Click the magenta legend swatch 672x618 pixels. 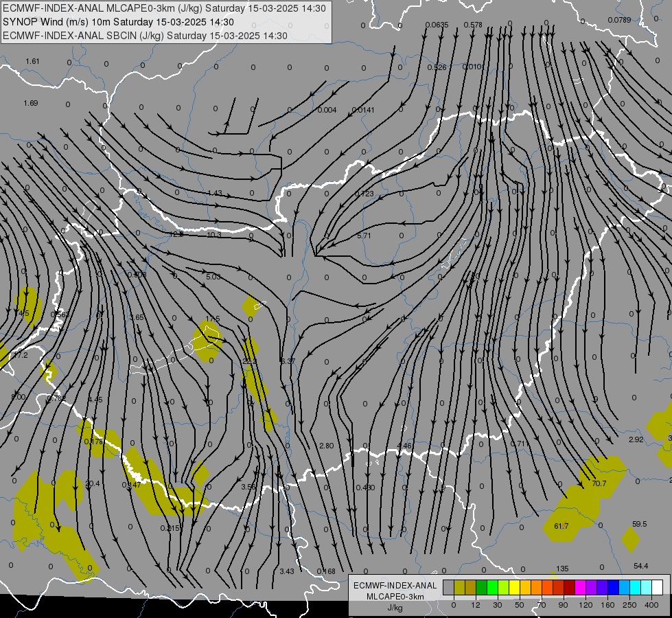click(580, 588)
